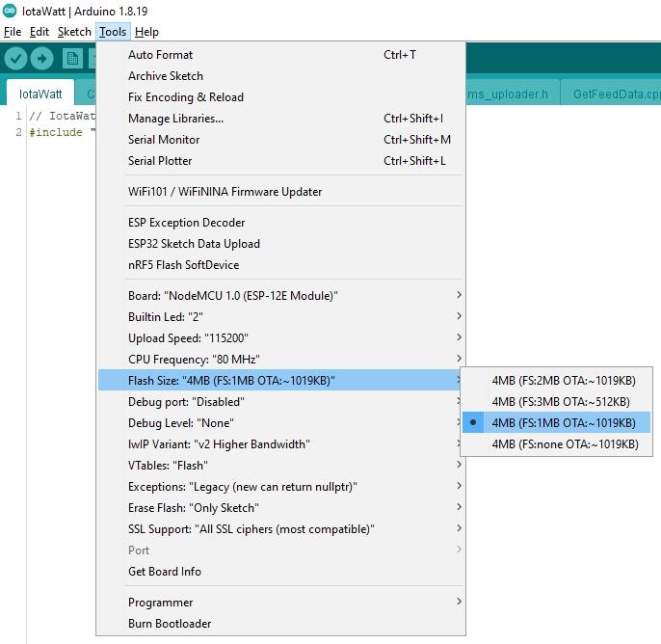Switch to the ms_uploader.h tab
The image size is (661, 644).
point(513,94)
